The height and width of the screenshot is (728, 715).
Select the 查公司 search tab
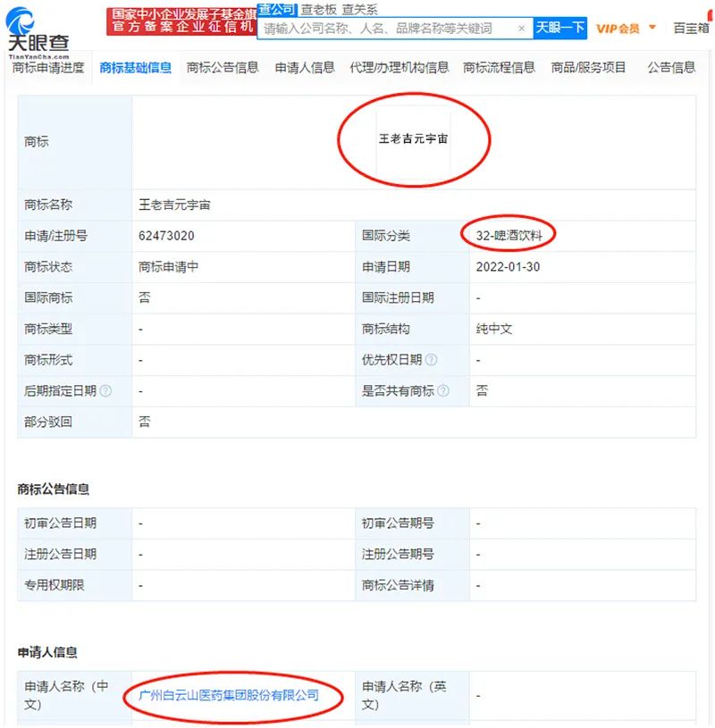point(276,8)
